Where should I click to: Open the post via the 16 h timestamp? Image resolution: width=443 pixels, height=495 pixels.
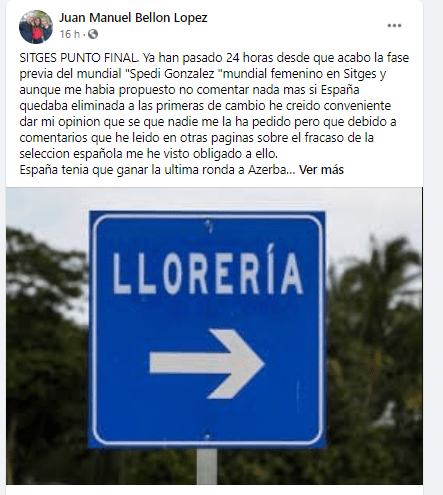(x=70, y=34)
